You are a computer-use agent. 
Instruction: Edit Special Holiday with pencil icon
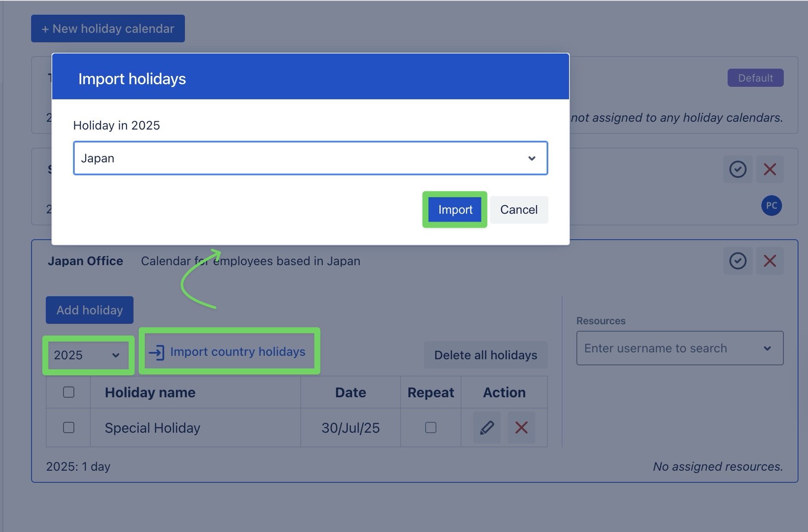click(x=487, y=427)
